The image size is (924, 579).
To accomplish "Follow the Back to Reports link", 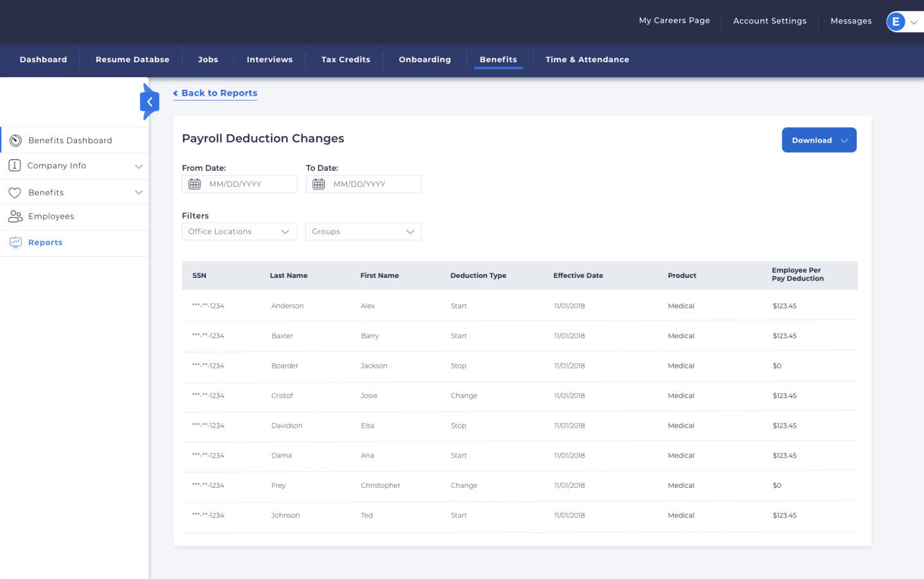I will pyautogui.click(x=215, y=93).
